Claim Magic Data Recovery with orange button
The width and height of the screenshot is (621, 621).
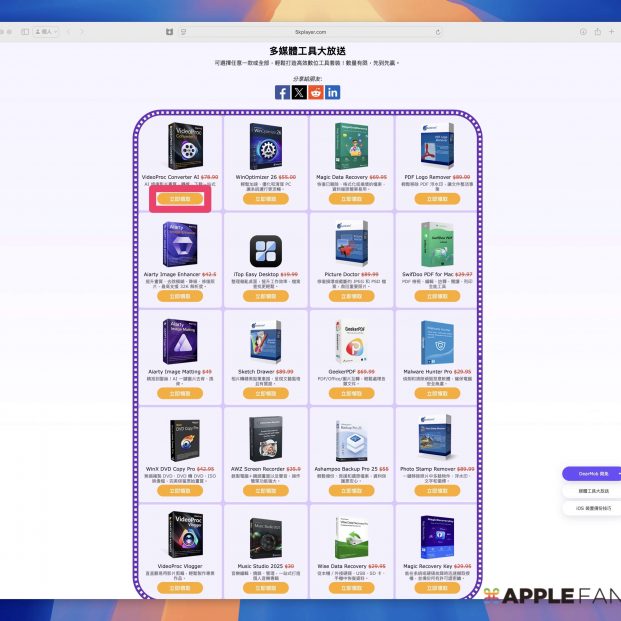coord(352,199)
